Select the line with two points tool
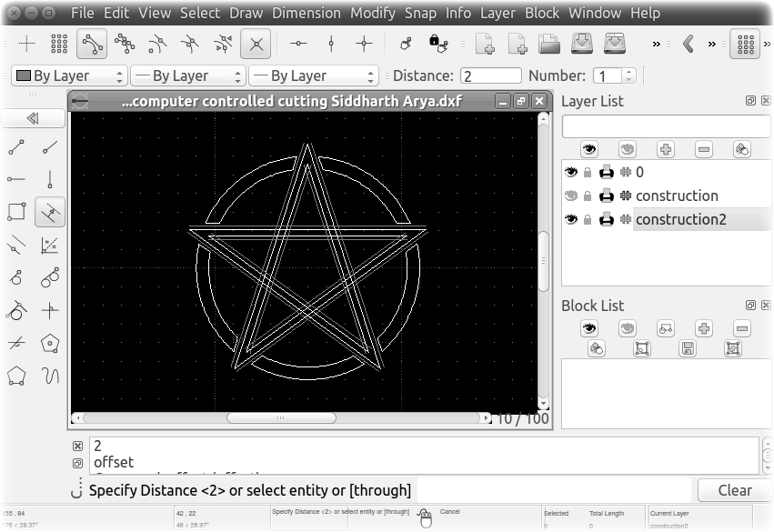This screenshot has height=532, width=774. [16, 147]
